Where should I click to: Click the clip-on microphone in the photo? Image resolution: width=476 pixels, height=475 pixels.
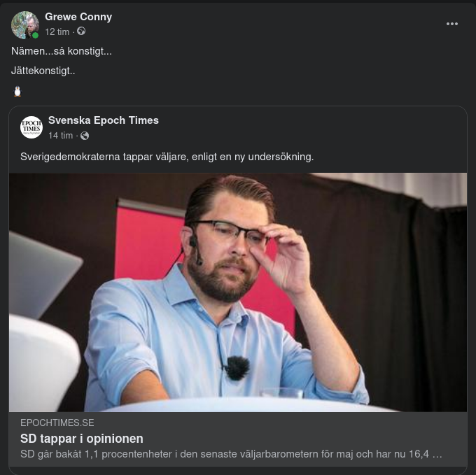[x=237, y=367]
